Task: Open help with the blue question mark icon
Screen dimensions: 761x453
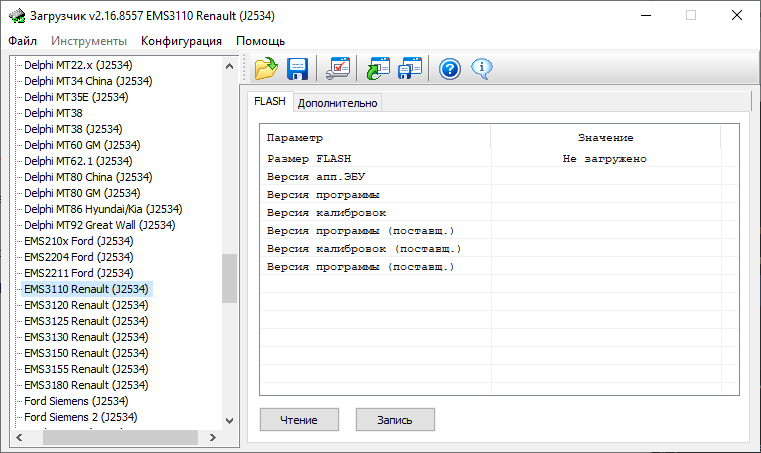Action: click(450, 69)
